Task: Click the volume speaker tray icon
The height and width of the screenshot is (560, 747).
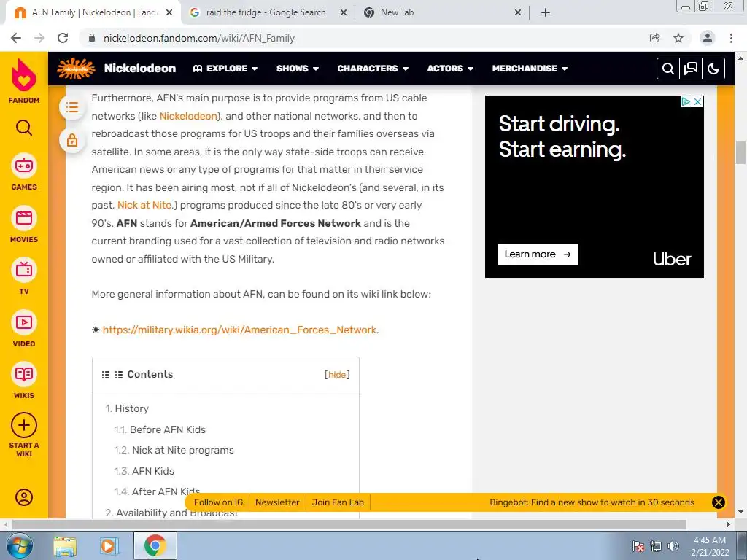Action: [673, 546]
